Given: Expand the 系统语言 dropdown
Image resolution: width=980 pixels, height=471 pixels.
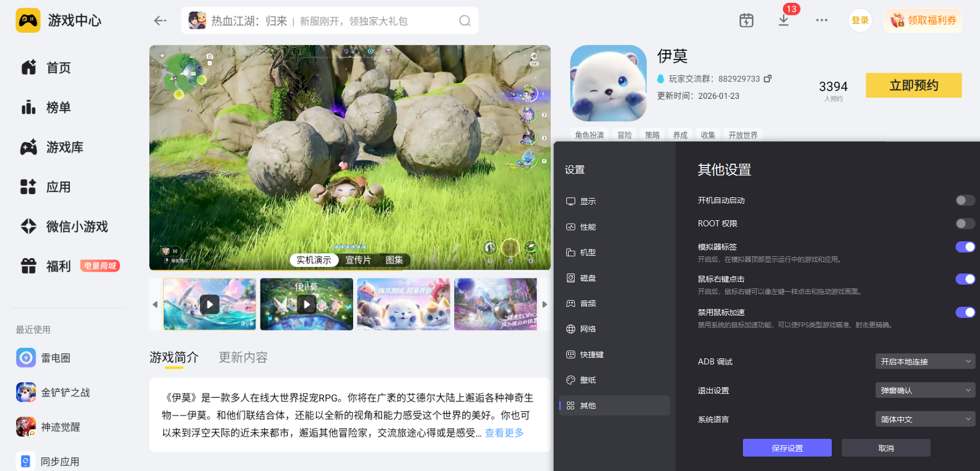Looking at the screenshot, I should pyautogui.click(x=925, y=419).
